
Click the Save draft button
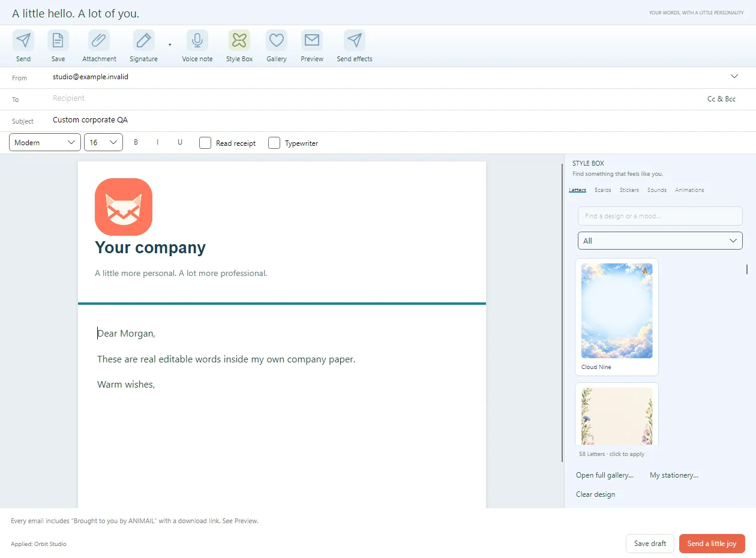tap(650, 544)
